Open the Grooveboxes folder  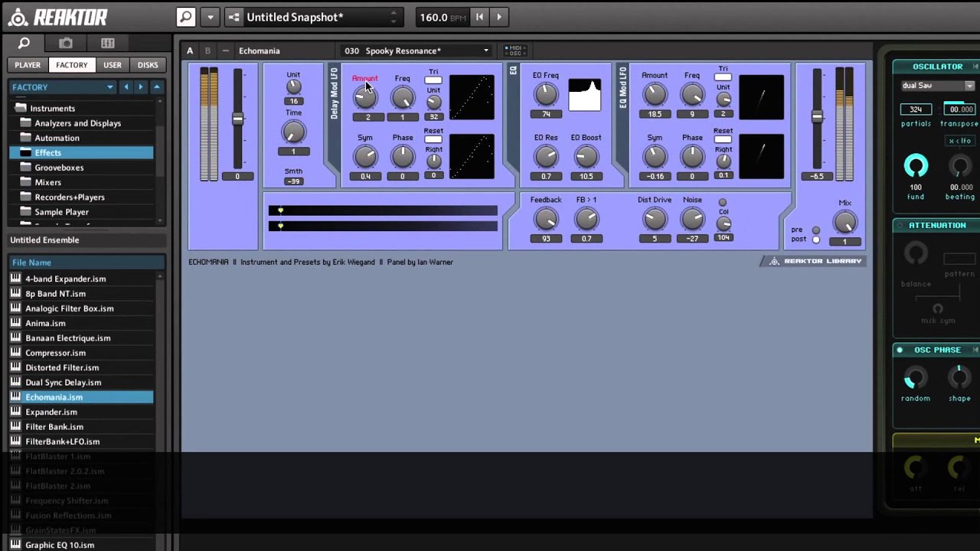tap(59, 168)
